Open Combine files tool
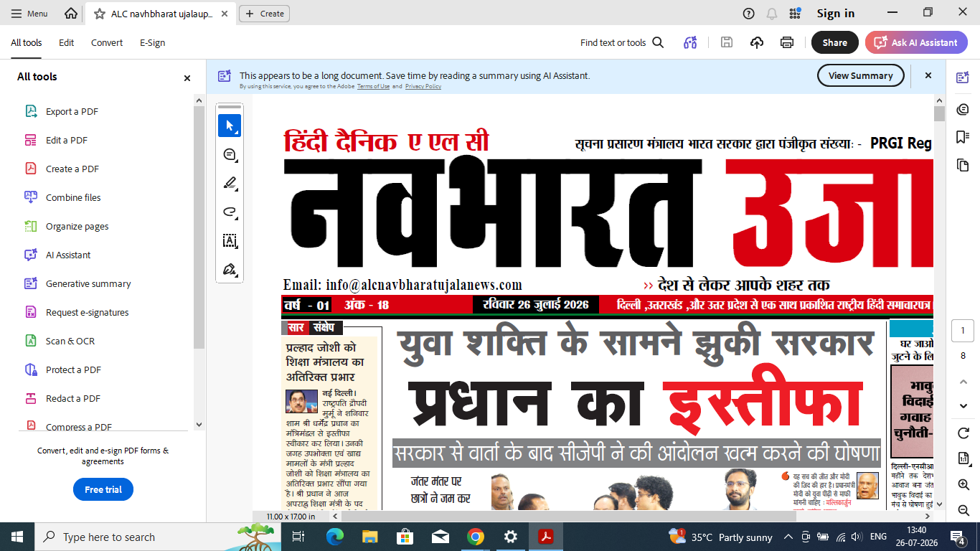The height and width of the screenshot is (551, 980). coord(73,197)
